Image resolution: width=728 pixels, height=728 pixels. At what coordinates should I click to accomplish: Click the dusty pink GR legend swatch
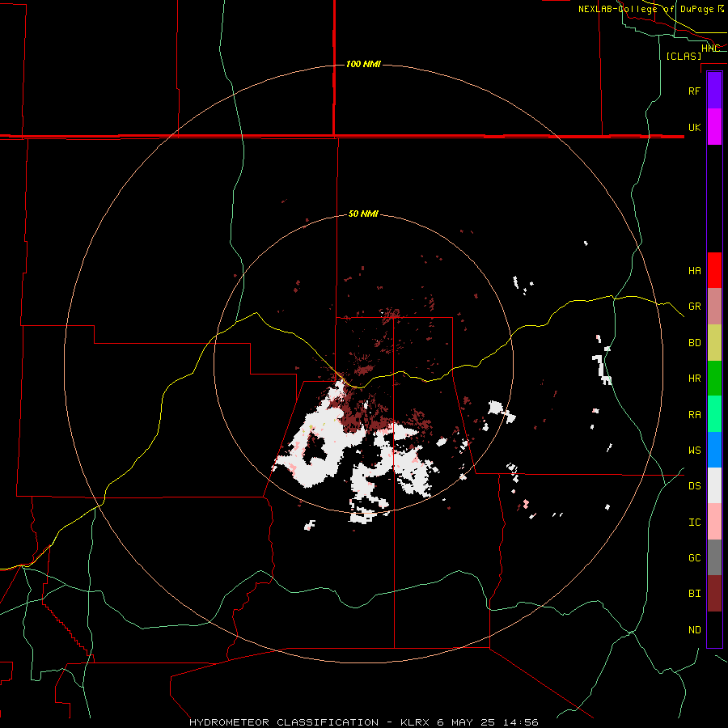[x=714, y=307]
